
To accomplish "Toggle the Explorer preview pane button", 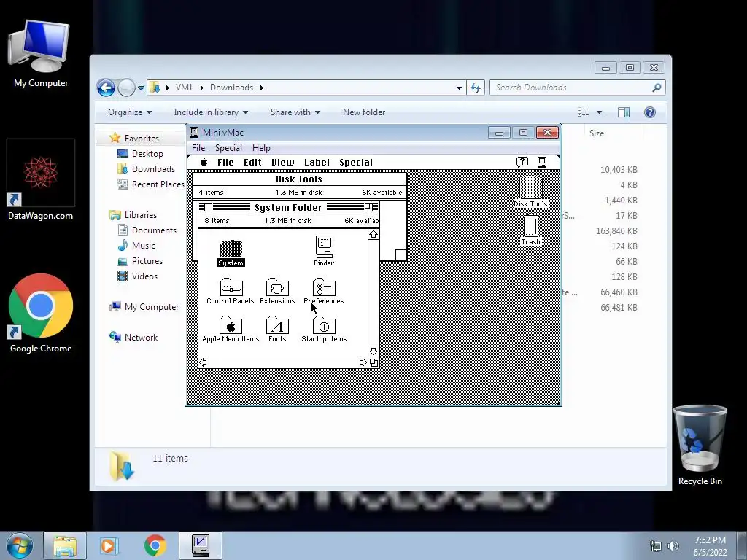I will point(624,112).
